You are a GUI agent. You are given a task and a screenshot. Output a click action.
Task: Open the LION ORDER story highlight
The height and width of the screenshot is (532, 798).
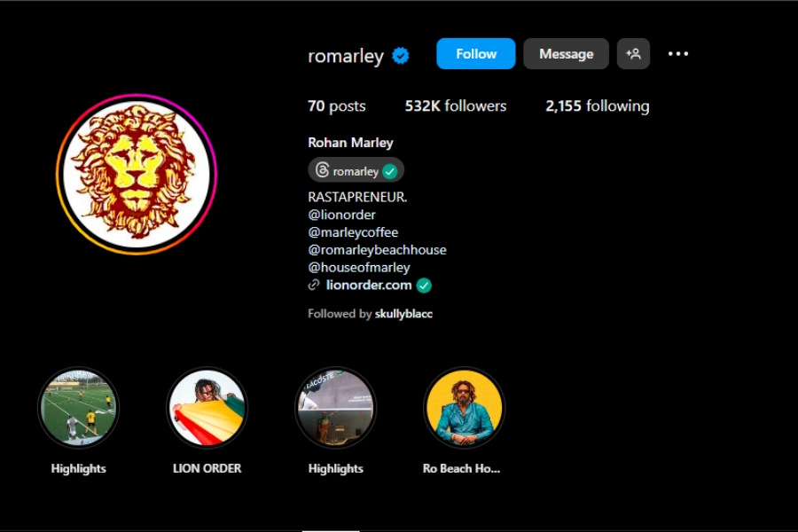pyautogui.click(x=207, y=408)
